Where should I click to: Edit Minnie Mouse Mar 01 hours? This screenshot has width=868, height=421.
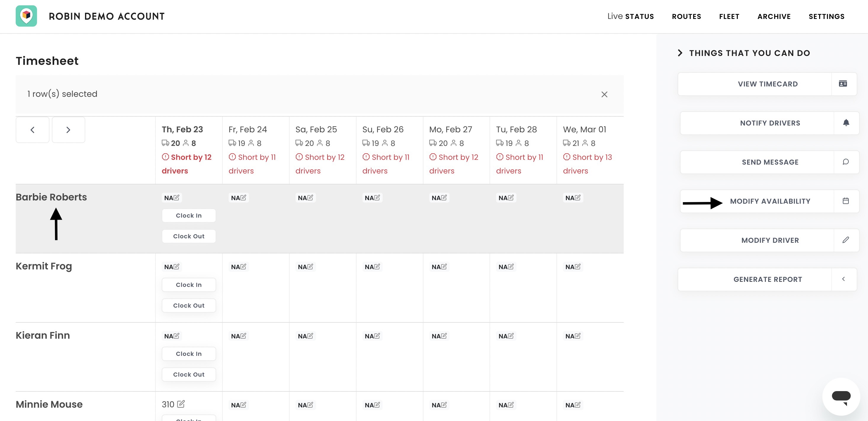coord(577,405)
